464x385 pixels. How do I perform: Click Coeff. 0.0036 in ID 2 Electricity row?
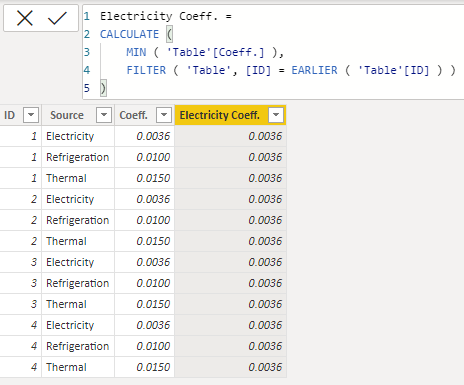pyautogui.click(x=144, y=199)
